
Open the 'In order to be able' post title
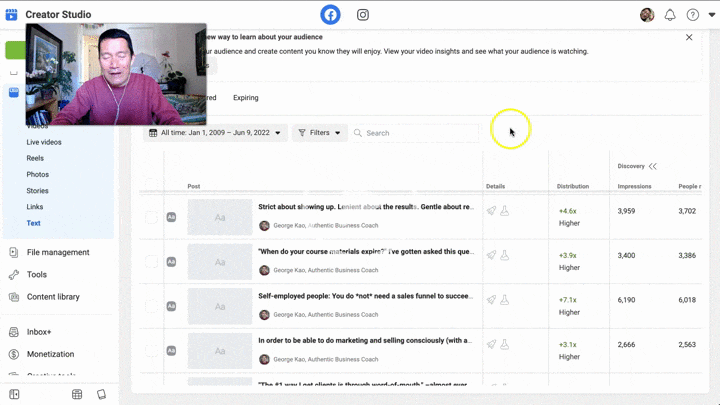(366, 341)
